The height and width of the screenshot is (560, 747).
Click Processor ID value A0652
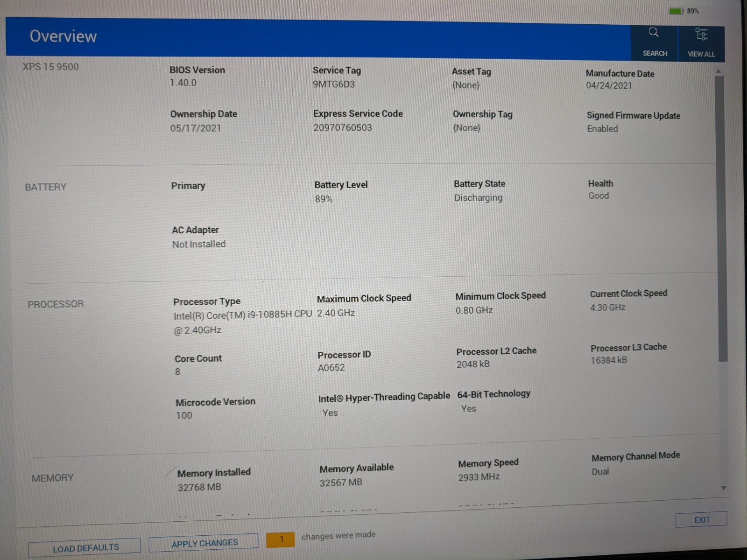pos(331,368)
